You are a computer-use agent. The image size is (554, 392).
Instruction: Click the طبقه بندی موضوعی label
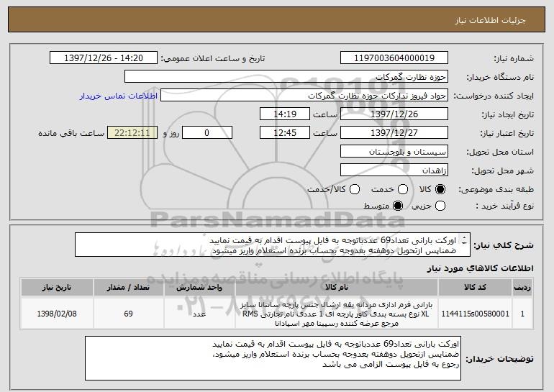click(x=496, y=190)
